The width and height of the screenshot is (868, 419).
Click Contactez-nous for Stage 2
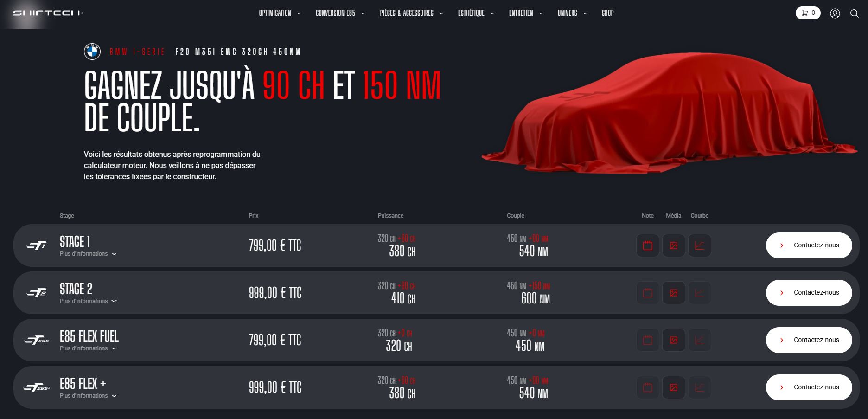[809, 293]
